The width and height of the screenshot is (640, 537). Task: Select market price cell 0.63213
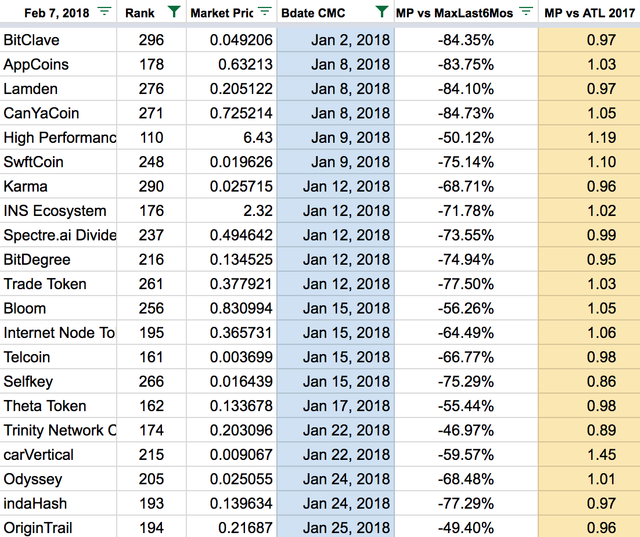(231, 64)
